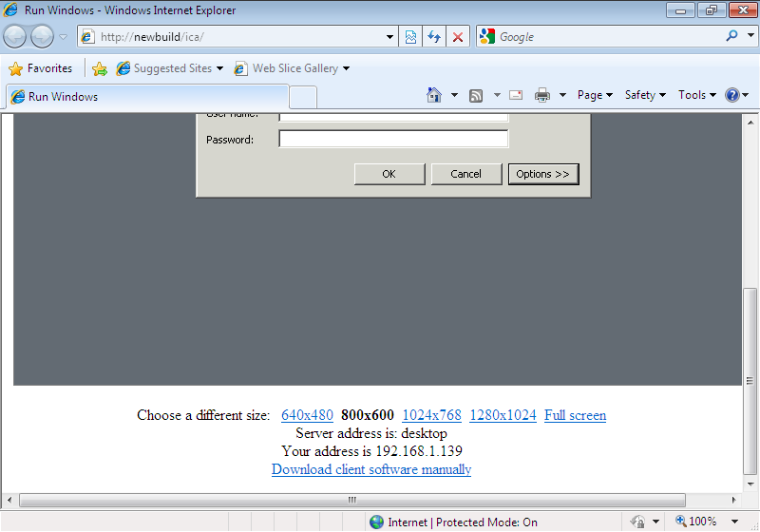
Task: Click the Add to Favorites Bar icon
Action: (x=99, y=68)
